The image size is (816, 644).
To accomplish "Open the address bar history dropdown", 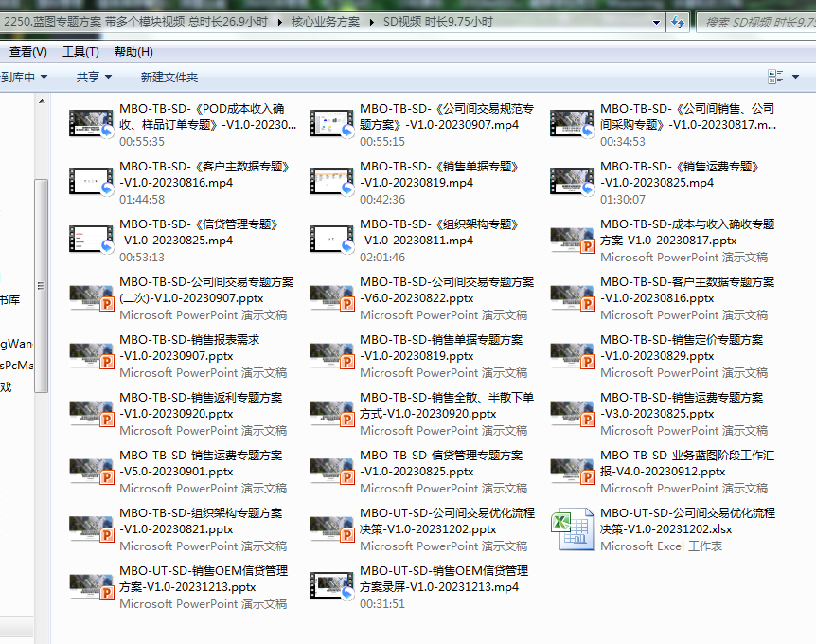I will tap(658, 22).
